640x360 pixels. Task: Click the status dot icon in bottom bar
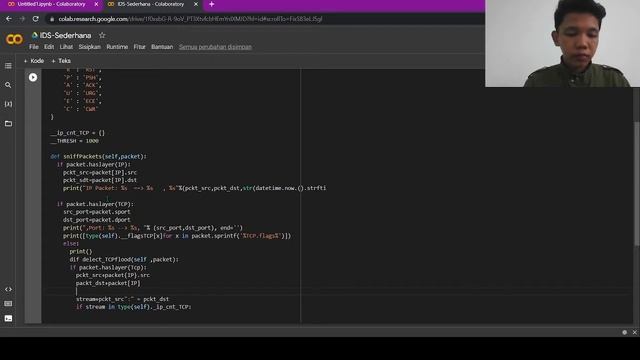pos(624,332)
